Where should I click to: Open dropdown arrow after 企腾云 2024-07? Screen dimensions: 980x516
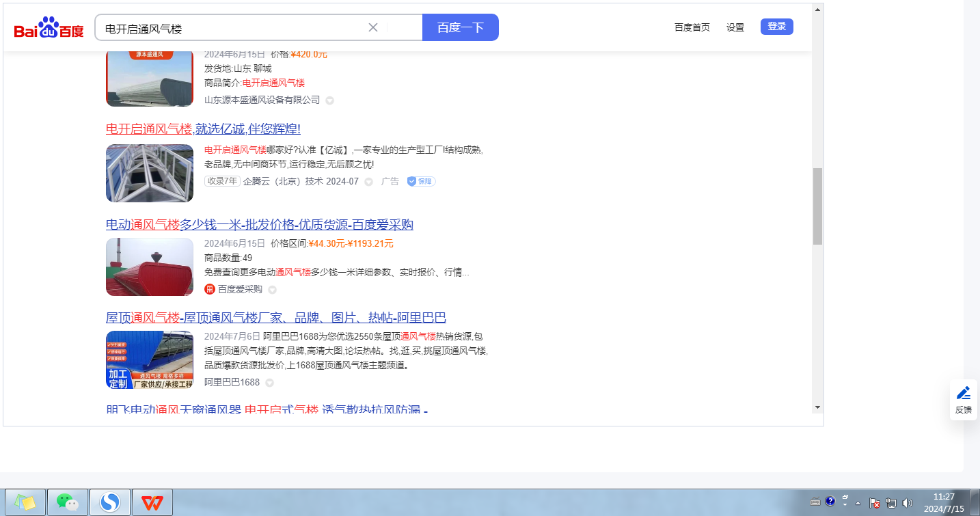coord(368,182)
